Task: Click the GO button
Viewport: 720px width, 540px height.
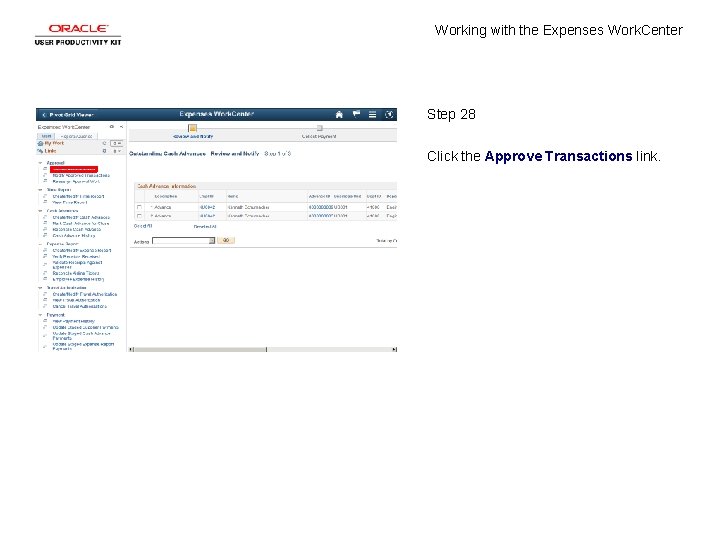Action: [x=226, y=240]
